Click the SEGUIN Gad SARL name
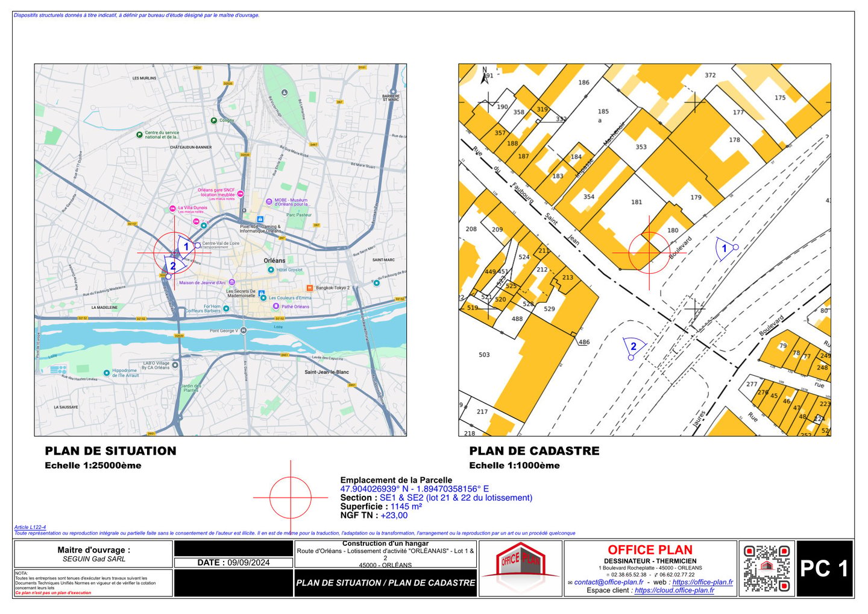The image size is (868, 614). pyautogui.click(x=93, y=559)
